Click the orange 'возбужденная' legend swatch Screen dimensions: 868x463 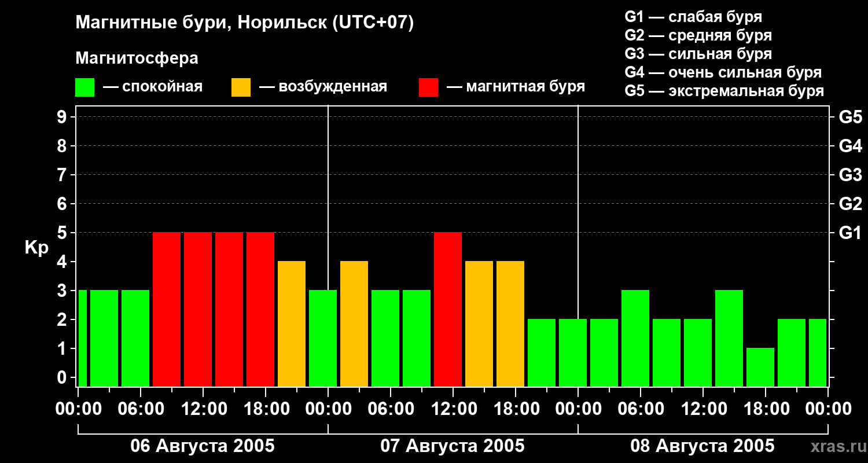(241, 87)
